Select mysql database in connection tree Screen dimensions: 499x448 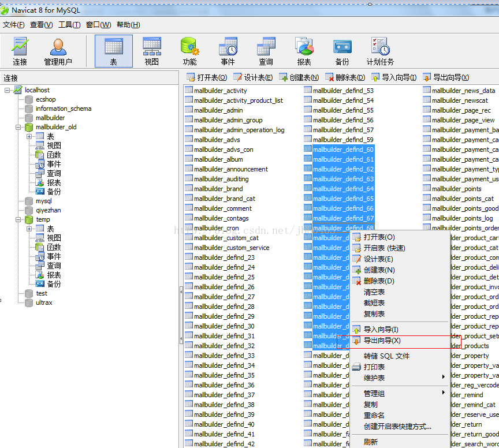[43, 201]
